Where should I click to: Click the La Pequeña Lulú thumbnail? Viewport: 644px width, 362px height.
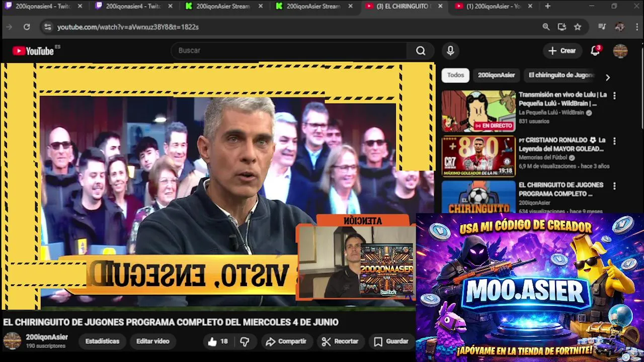(x=478, y=111)
